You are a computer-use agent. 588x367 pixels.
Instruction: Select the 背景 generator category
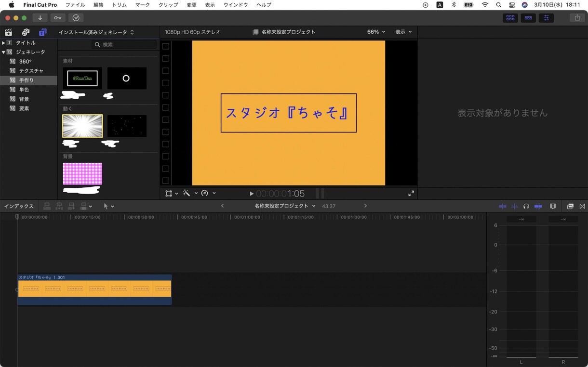pos(24,99)
